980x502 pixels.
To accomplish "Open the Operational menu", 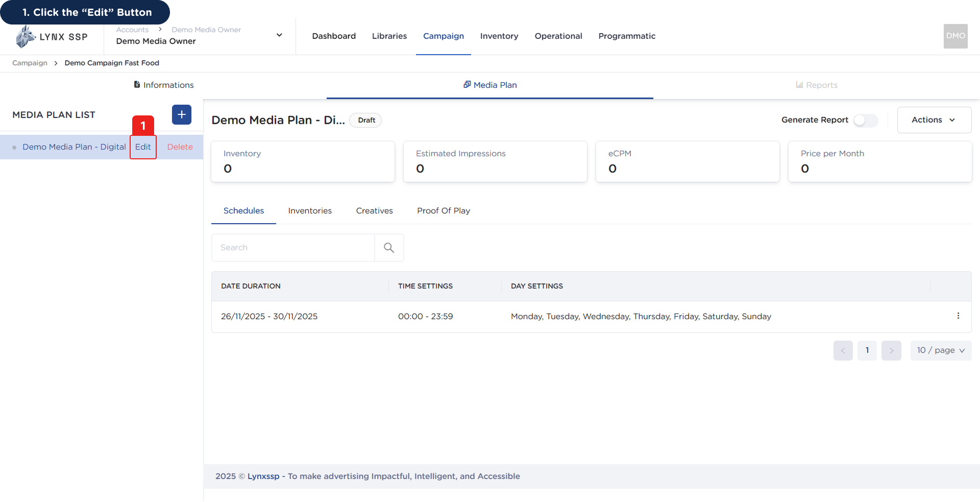I will [x=558, y=36].
